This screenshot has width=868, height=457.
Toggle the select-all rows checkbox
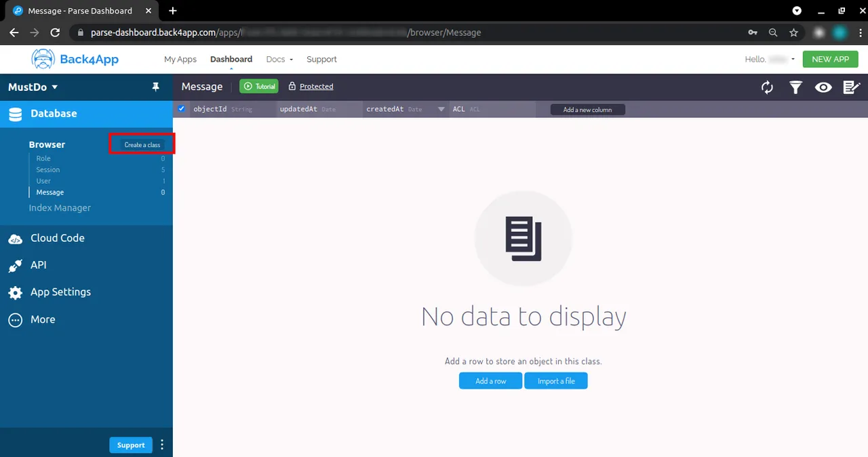(x=181, y=109)
